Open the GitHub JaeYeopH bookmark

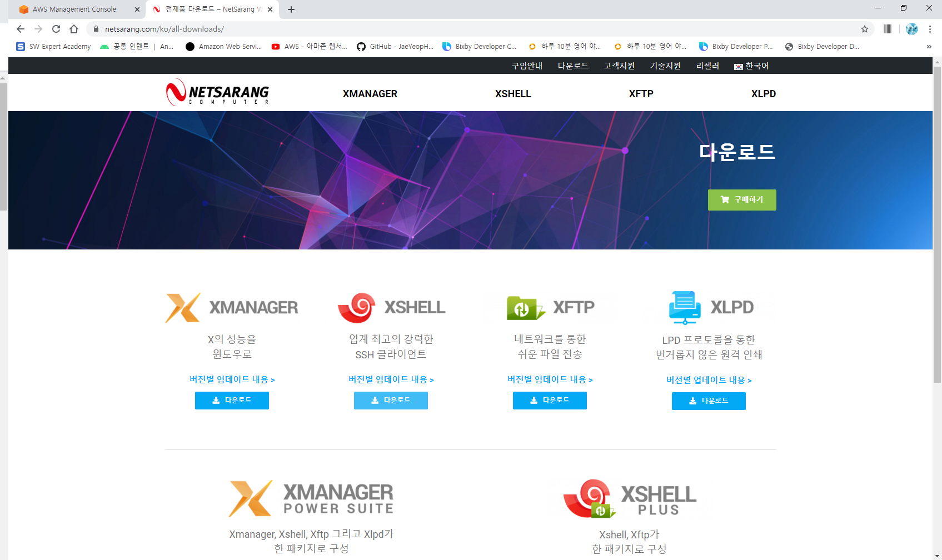pyautogui.click(x=395, y=47)
